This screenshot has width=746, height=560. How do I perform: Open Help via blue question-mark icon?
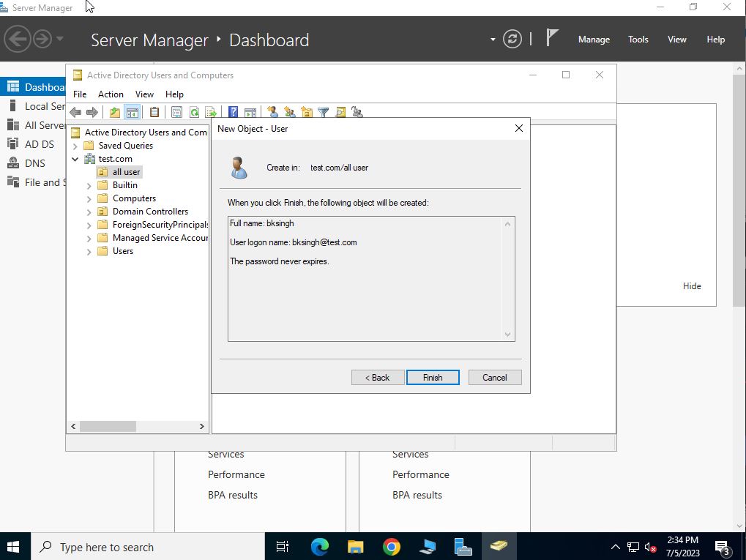click(233, 112)
